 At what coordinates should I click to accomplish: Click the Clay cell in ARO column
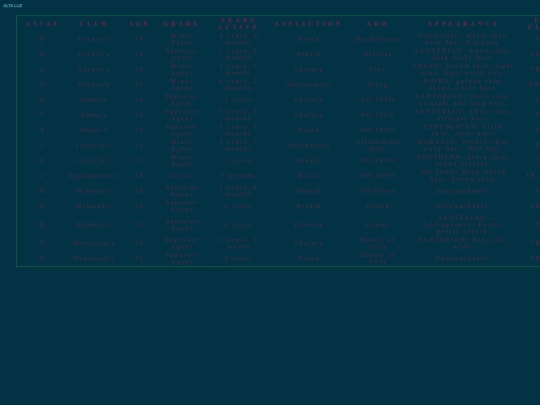[377, 69]
